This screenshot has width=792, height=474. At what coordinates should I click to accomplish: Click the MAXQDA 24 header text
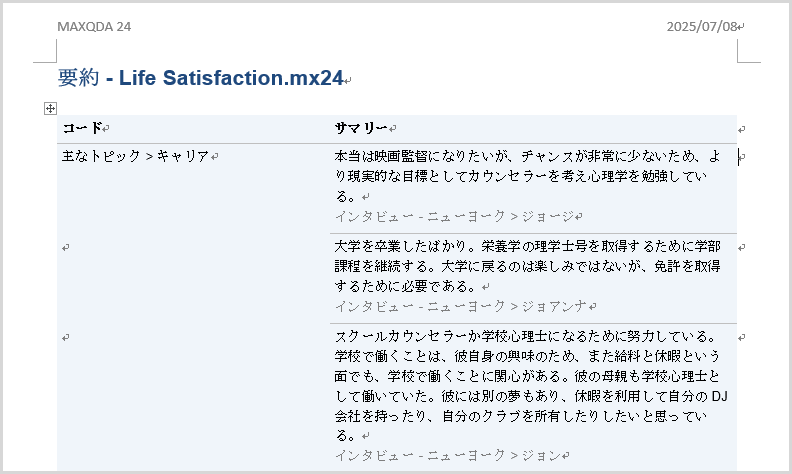click(94, 27)
